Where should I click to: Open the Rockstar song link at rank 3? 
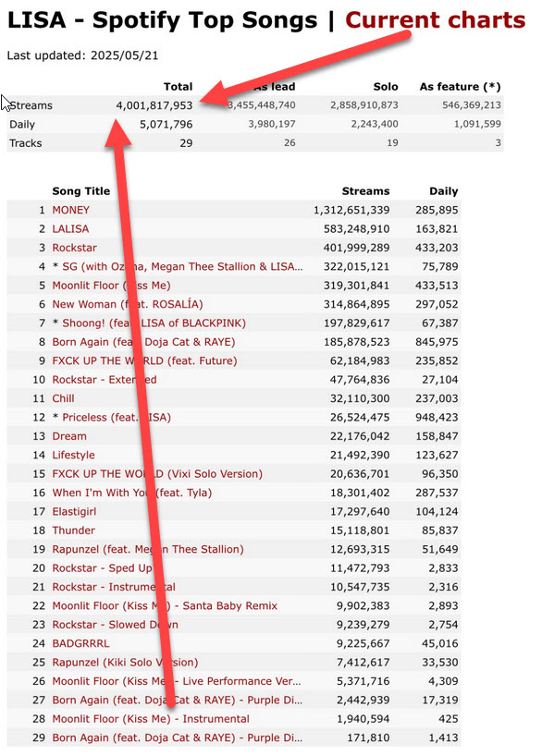click(74, 248)
